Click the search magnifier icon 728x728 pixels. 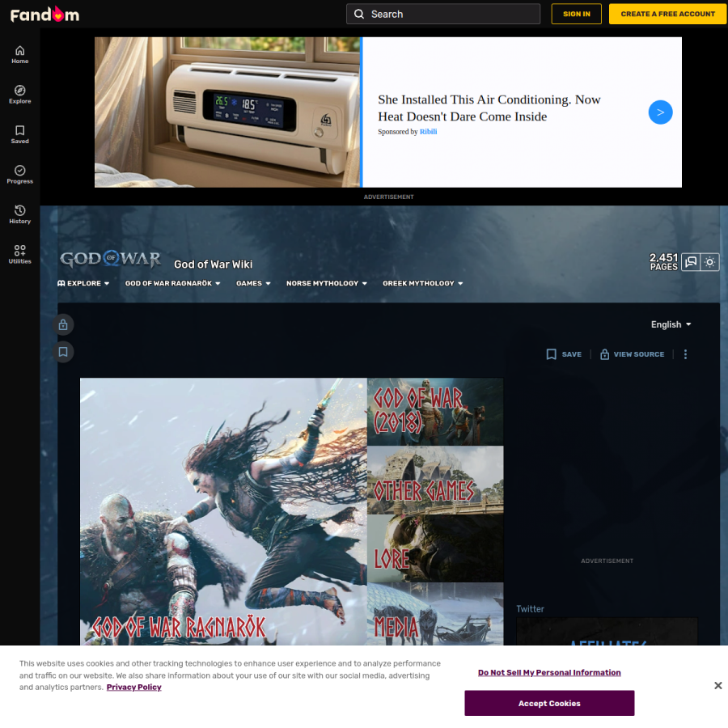[359, 14]
